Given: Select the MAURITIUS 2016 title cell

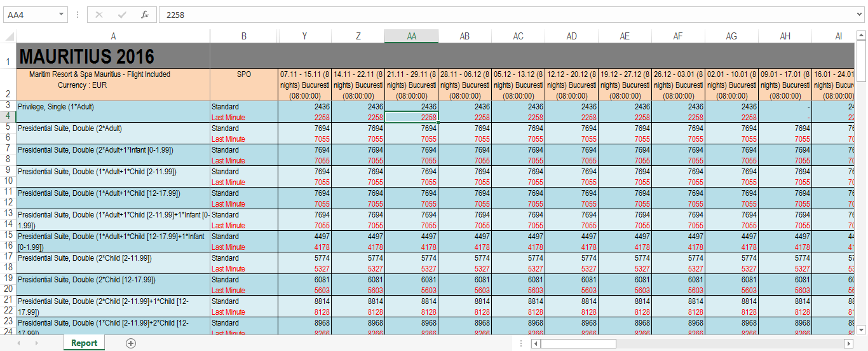Looking at the screenshot, I should [x=113, y=57].
